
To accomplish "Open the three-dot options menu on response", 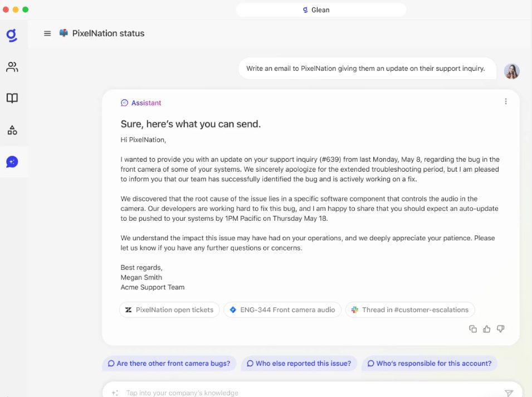I will 505,101.
